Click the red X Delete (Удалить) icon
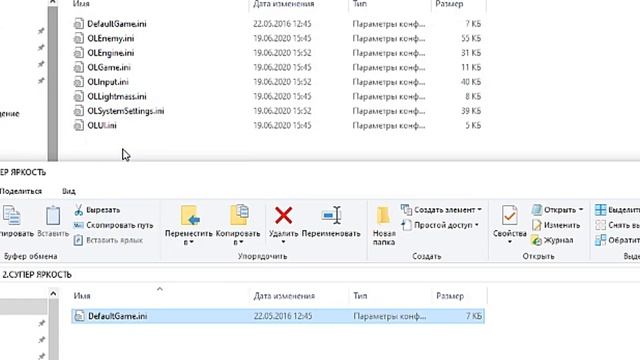640x360 pixels. pos(283,215)
